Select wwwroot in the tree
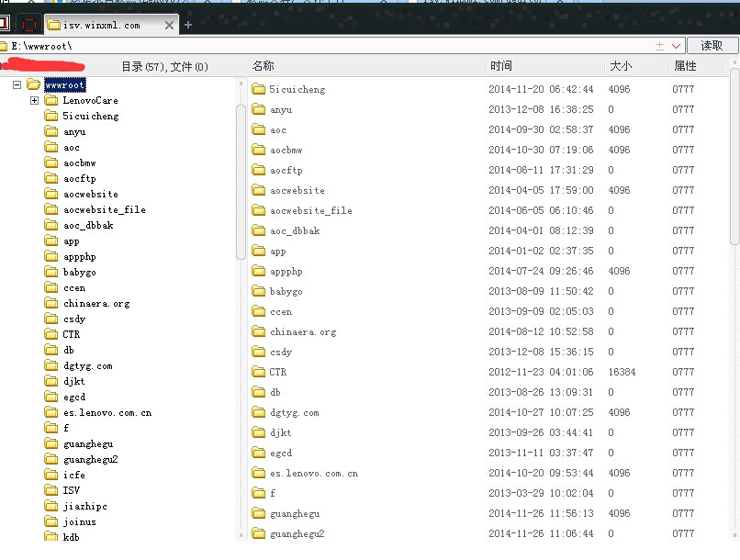 point(65,85)
